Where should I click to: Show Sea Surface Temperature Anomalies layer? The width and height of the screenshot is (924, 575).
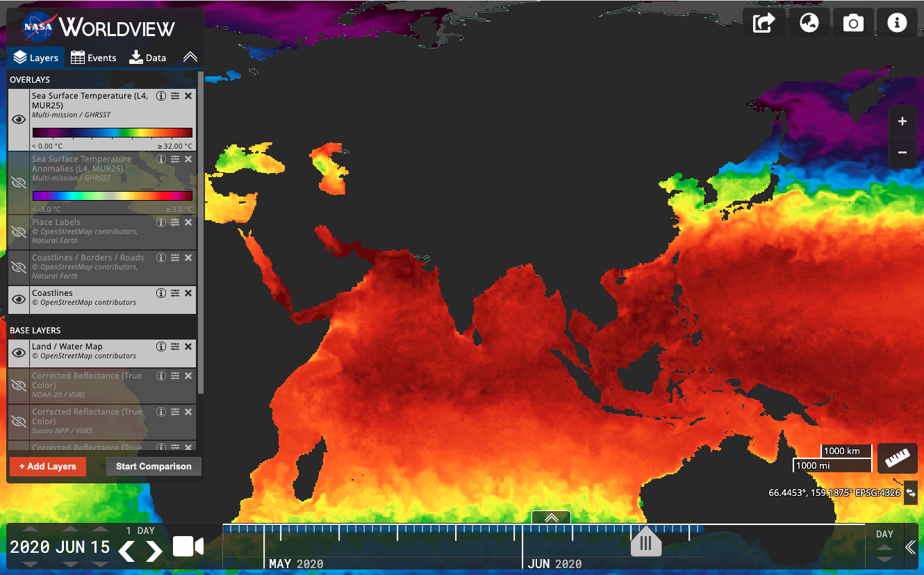click(x=19, y=183)
